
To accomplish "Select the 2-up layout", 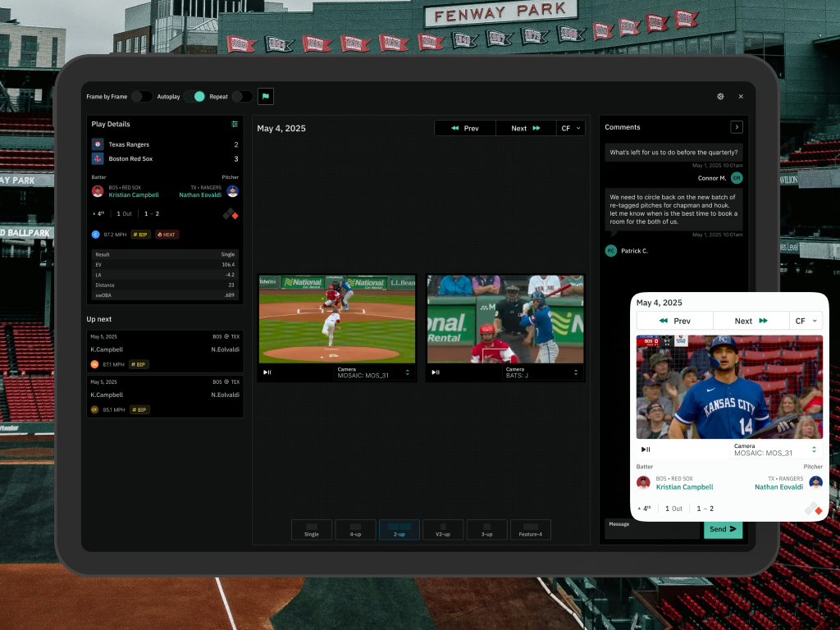I will (x=399, y=530).
